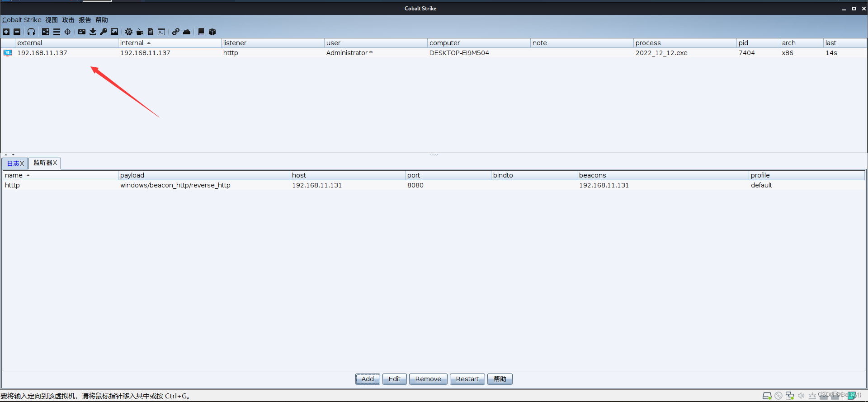The image size is (868, 402).
Task: Open the 攻击 menu
Action: tap(68, 20)
